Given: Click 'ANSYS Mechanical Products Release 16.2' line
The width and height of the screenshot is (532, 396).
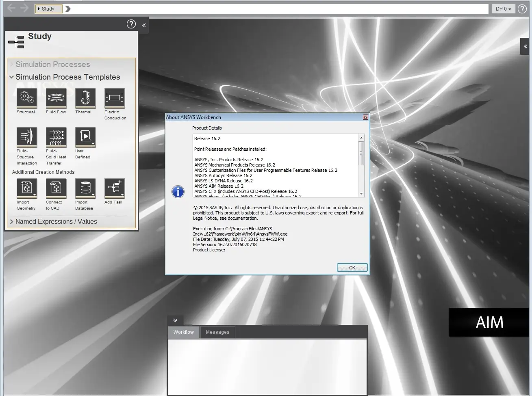Looking at the screenshot, I should (235, 165).
